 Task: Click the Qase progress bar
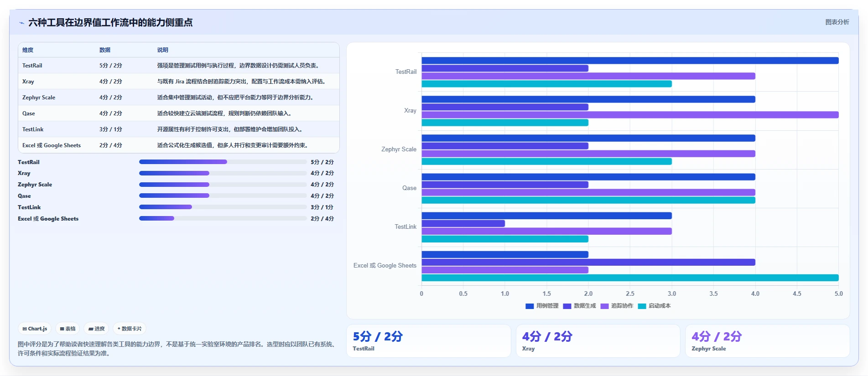coord(223,196)
